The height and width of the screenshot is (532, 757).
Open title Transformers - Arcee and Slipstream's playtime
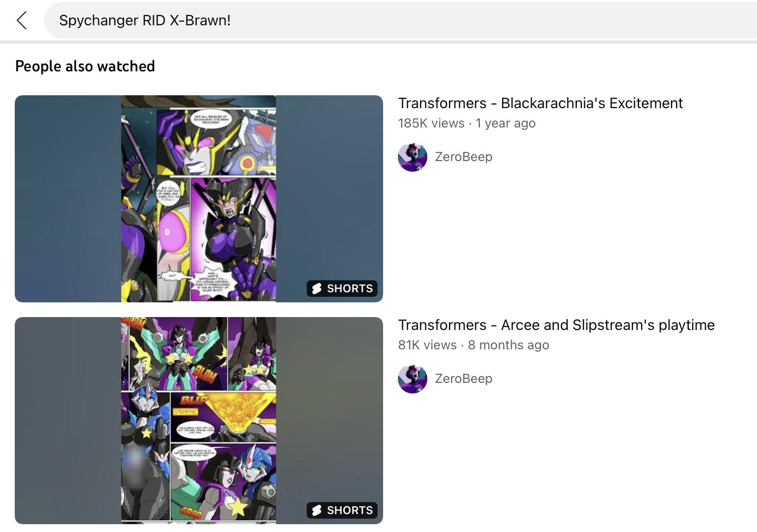tap(556, 325)
